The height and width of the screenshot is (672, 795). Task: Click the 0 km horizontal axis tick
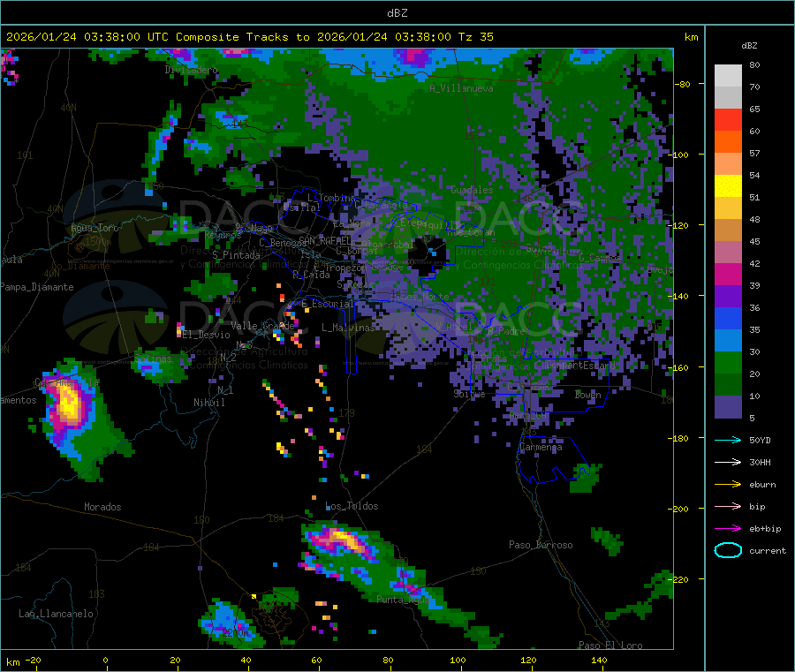(x=105, y=660)
